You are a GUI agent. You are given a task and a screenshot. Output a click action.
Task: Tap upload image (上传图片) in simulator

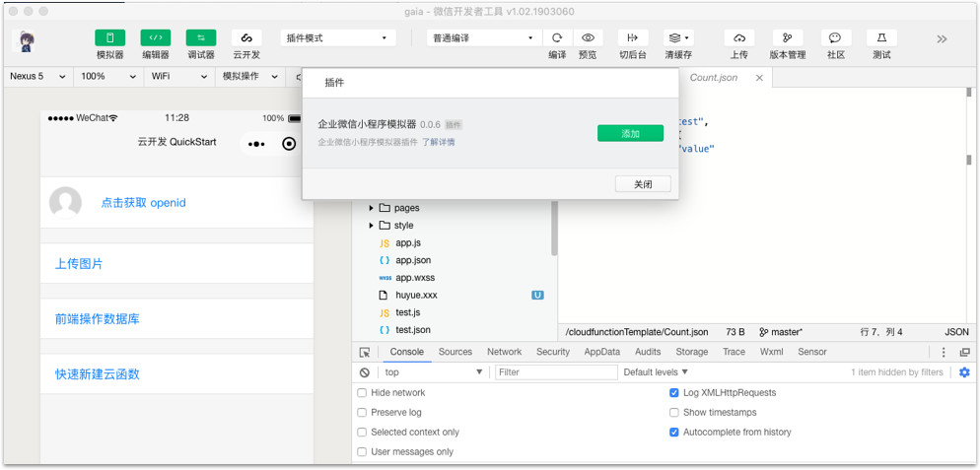[x=79, y=264]
